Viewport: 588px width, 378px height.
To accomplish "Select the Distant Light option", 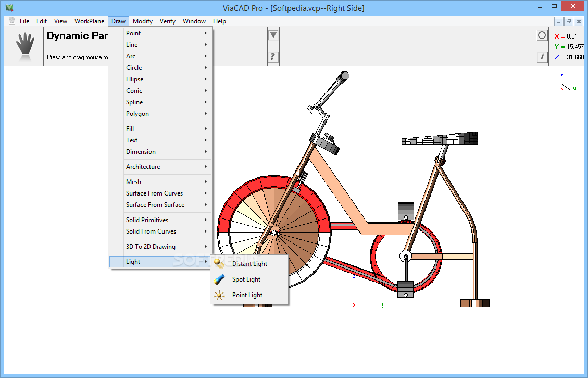I will [x=249, y=264].
